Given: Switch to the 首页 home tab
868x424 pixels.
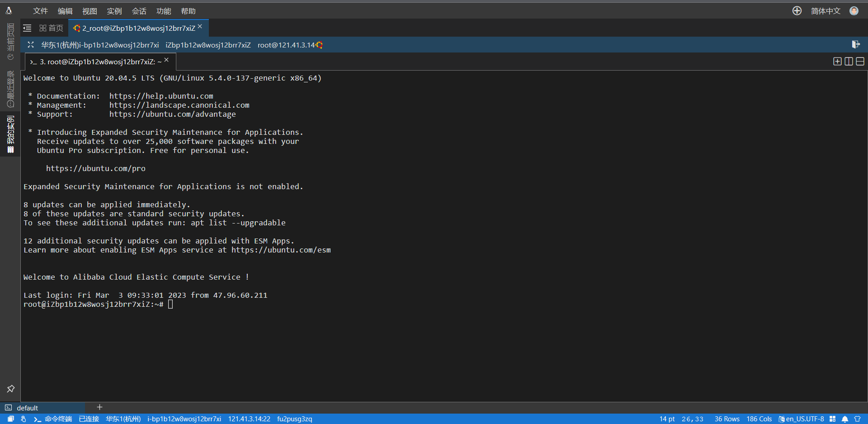Looking at the screenshot, I should click(51, 28).
